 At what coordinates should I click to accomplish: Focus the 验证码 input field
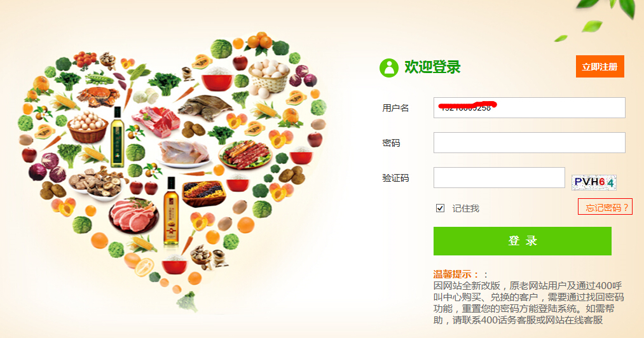(499, 177)
